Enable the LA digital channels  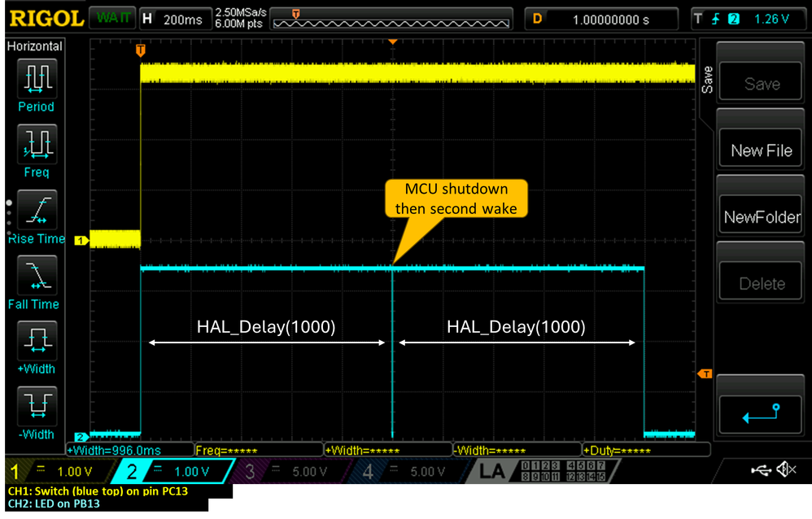point(491,470)
